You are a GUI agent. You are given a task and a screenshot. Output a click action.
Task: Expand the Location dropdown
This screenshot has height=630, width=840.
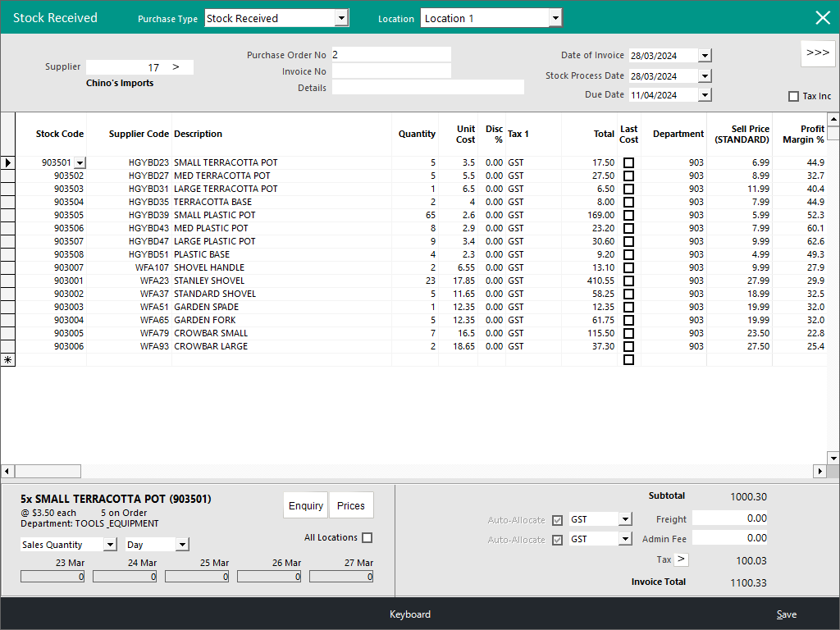click(x=555, y=18)
